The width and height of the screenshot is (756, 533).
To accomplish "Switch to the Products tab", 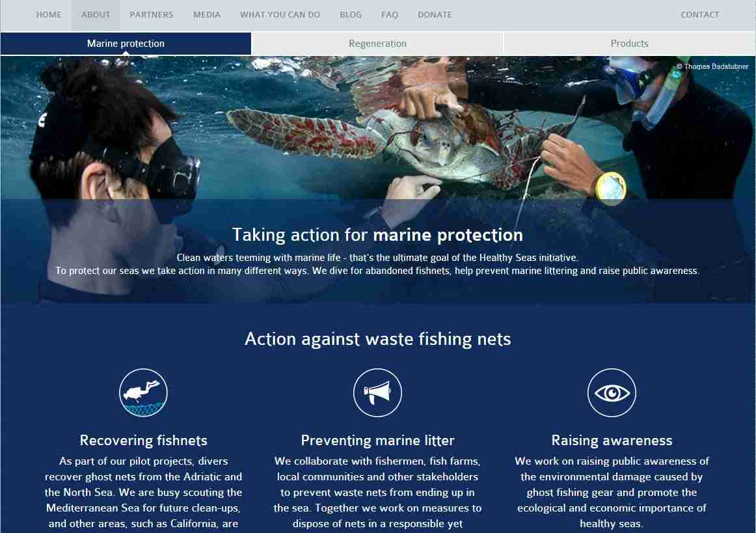I will pyautogui.click(x=630, y=44).
